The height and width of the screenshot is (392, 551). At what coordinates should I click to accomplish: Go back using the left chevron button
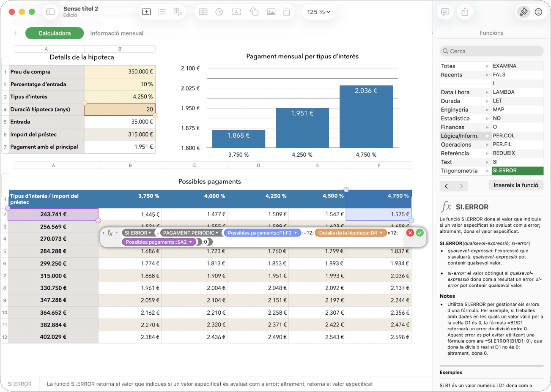(x=447, y=186)
